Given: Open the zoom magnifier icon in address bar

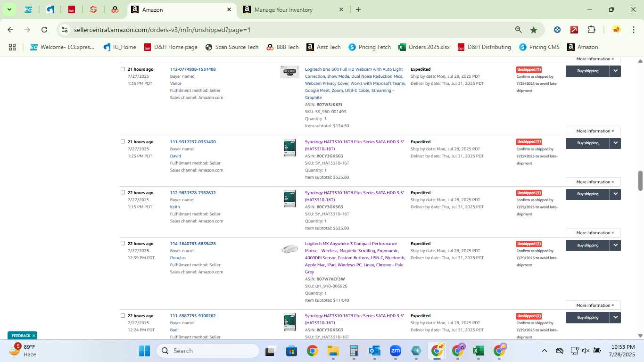Looking at the screenshot, I should [x=519, y=30].
